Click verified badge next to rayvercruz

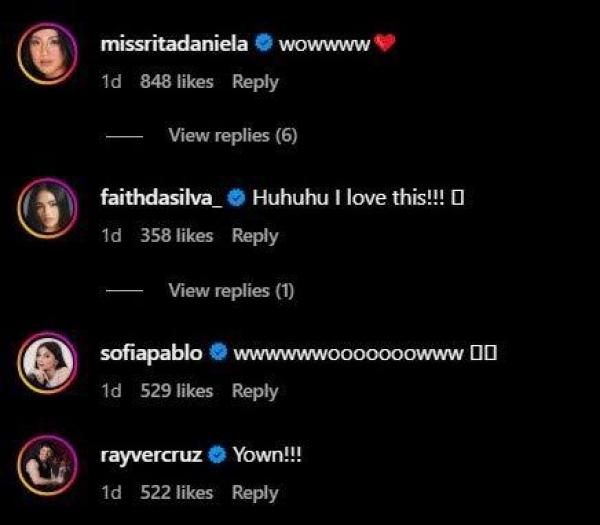[217, 455]
